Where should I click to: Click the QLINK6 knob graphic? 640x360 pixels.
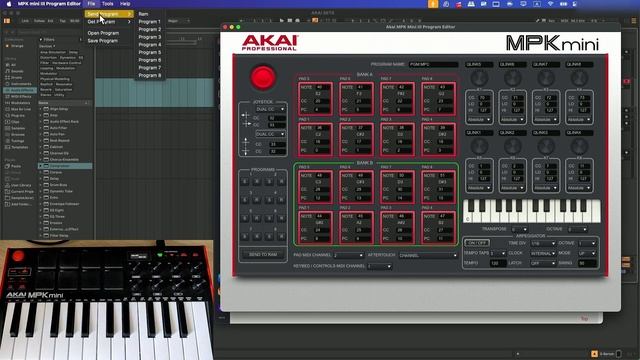pos(512,78)
